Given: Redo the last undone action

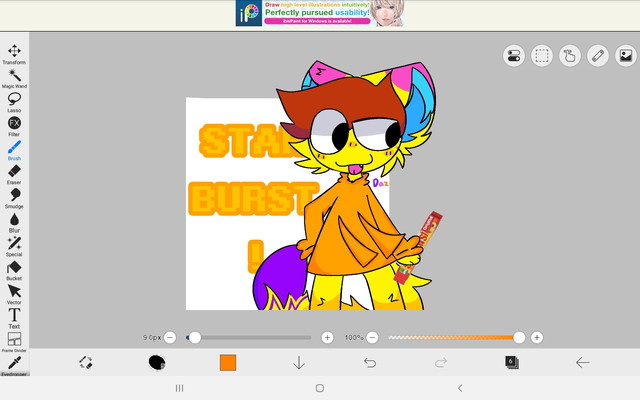Looking at the screenshot, I should [441, 362].
